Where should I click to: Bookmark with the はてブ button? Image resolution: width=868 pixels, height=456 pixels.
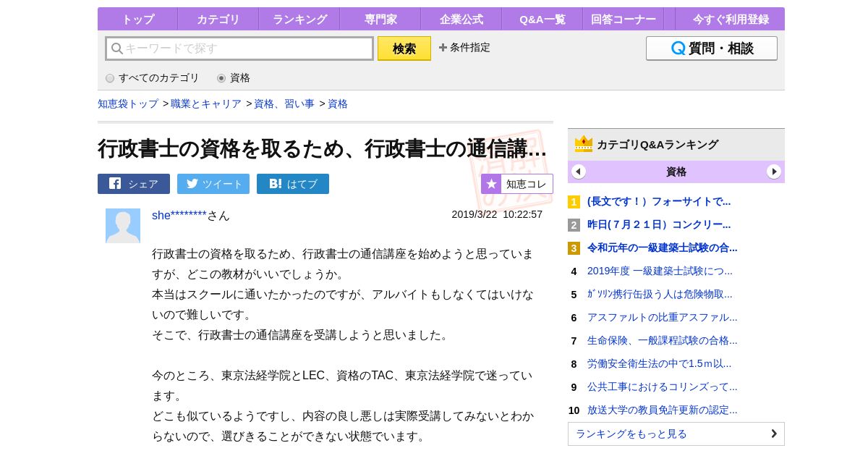[293, 184]
